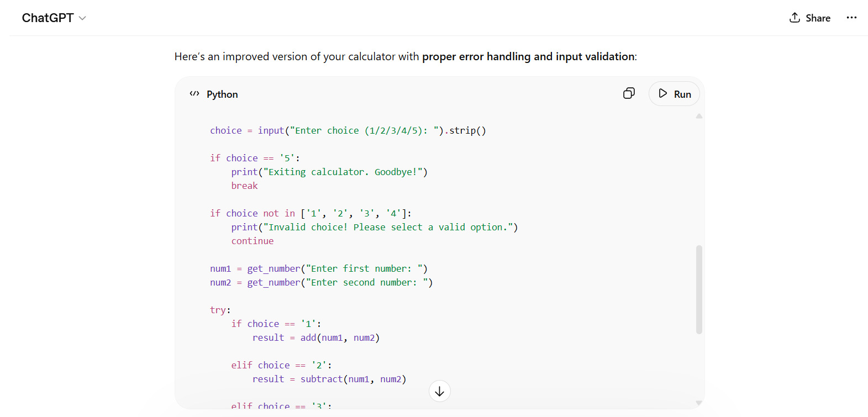This screenshot has width=868, height=417.
Task: Click the code block's scroll up arrow
Action: click(x=699, y=117)
